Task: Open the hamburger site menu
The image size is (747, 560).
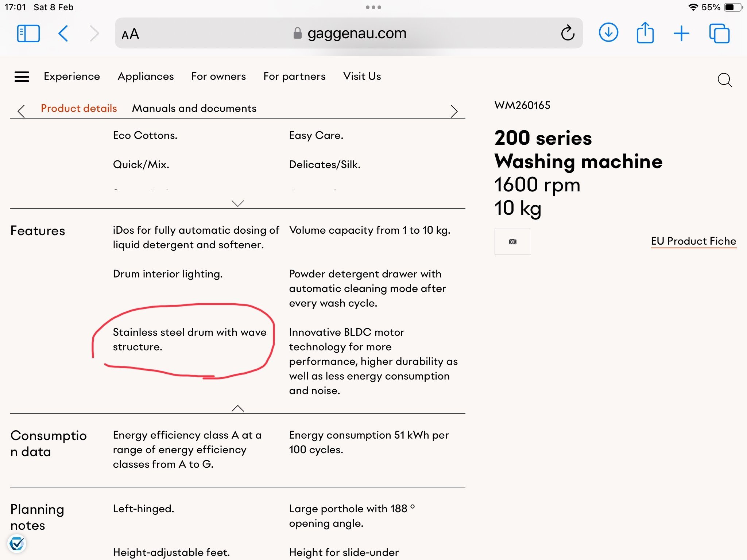Action: [x=22, y=77]
